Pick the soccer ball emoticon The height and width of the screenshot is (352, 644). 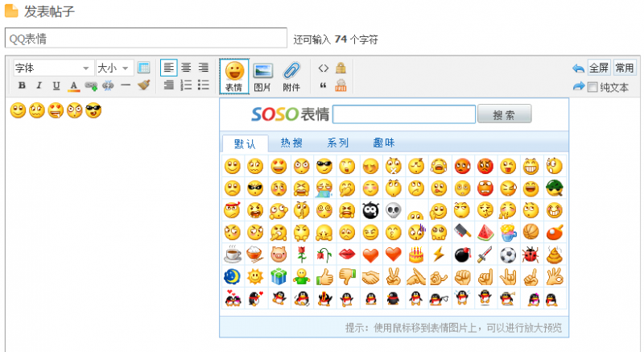click(x=508, y=255)
